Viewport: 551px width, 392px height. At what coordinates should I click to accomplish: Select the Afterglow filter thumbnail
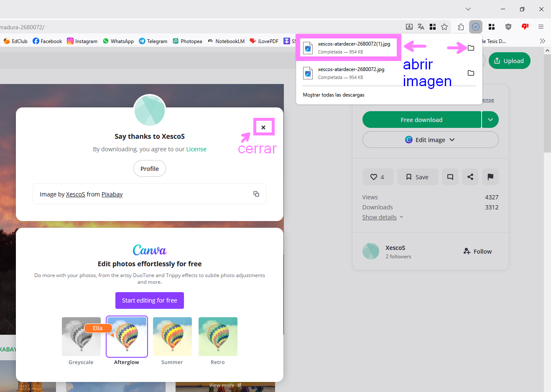coord(126,336)
